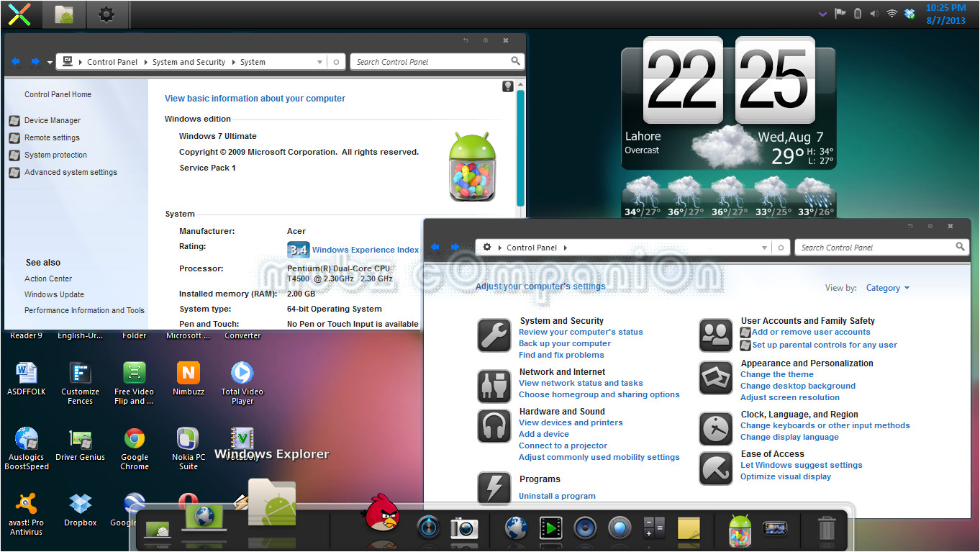Image resolution: width=980 pixels, height=552 pixels.
Task: Show hidden tray icons chevron
Action: [822, 14]
